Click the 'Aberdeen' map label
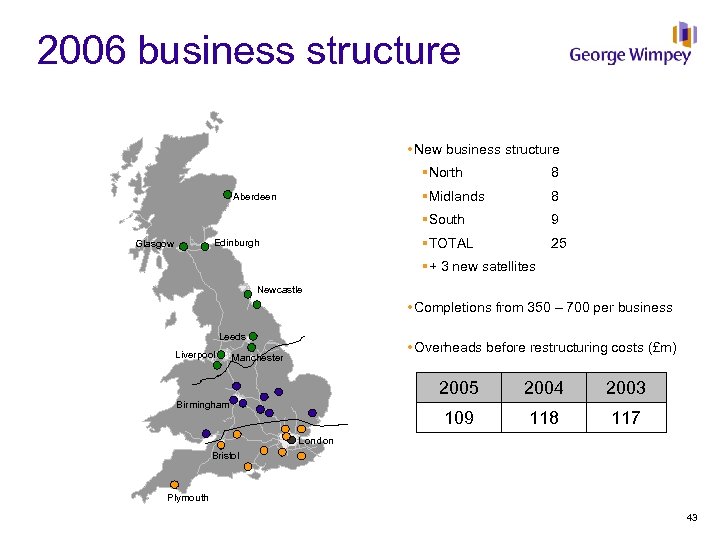Viewport: 720px width, 540px height. click(x=254, y=197)
